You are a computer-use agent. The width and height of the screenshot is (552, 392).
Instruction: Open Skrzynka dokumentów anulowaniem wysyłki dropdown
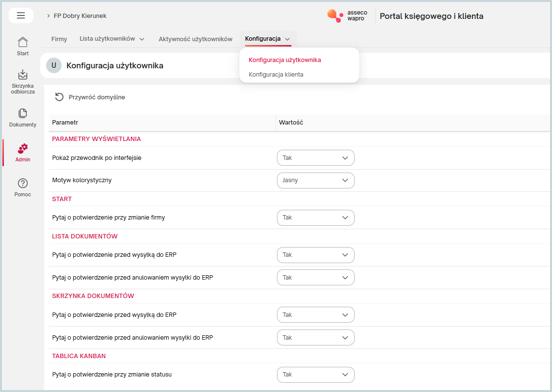[x=315, y=338]
